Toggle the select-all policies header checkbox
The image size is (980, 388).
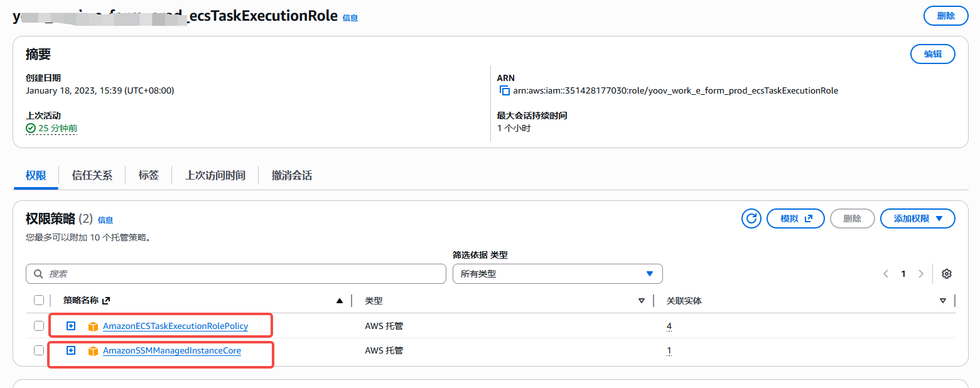pos(39,301)
